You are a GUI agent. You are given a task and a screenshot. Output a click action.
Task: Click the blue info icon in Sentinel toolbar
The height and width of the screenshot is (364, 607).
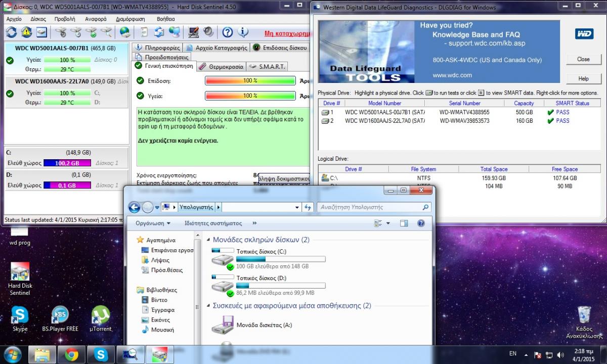pos(243,32)
